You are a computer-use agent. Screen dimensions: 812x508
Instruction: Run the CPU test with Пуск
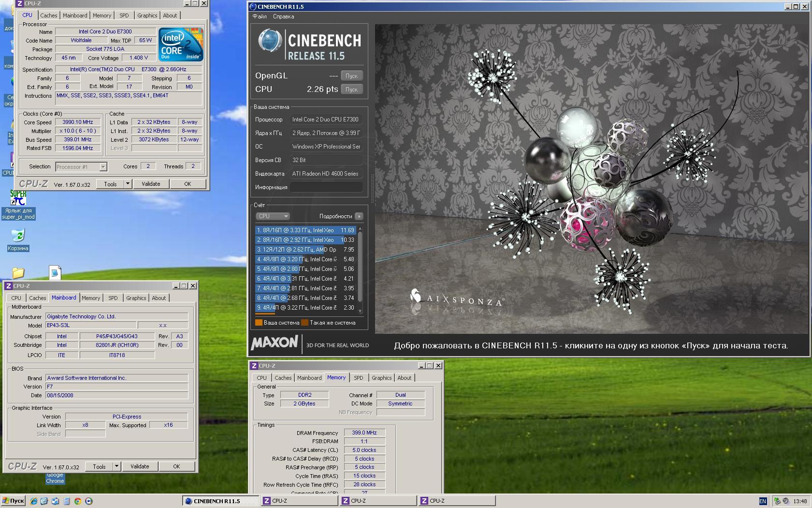(351, 90)
